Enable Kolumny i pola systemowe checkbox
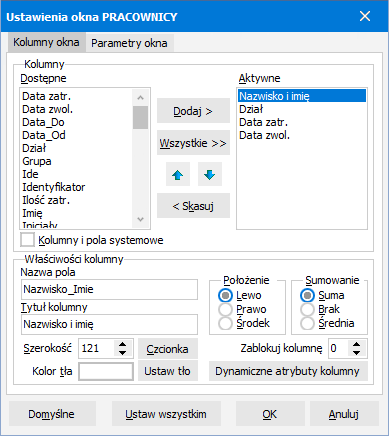 [x=27, y=240]
